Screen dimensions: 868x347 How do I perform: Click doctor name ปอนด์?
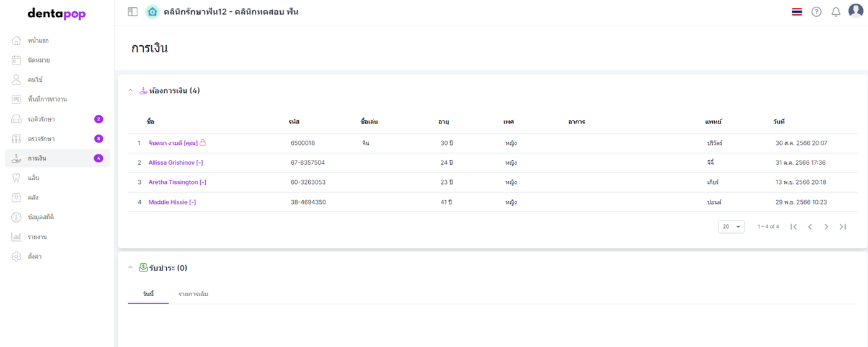click(x=714, y=202)
